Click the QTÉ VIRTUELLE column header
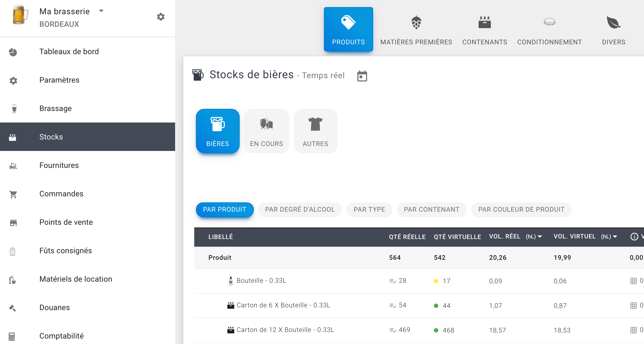 [457, 237]
